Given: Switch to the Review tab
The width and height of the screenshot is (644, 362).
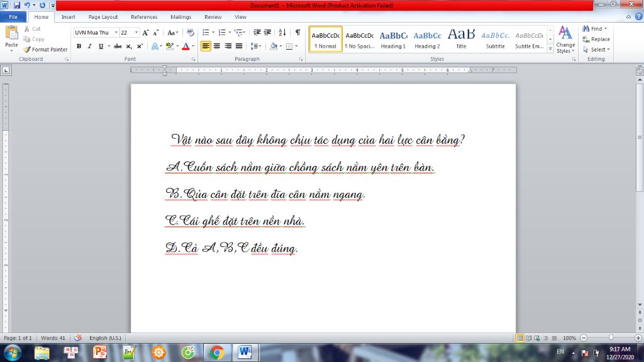Looking at the screenshot, I should click(213, 17).
